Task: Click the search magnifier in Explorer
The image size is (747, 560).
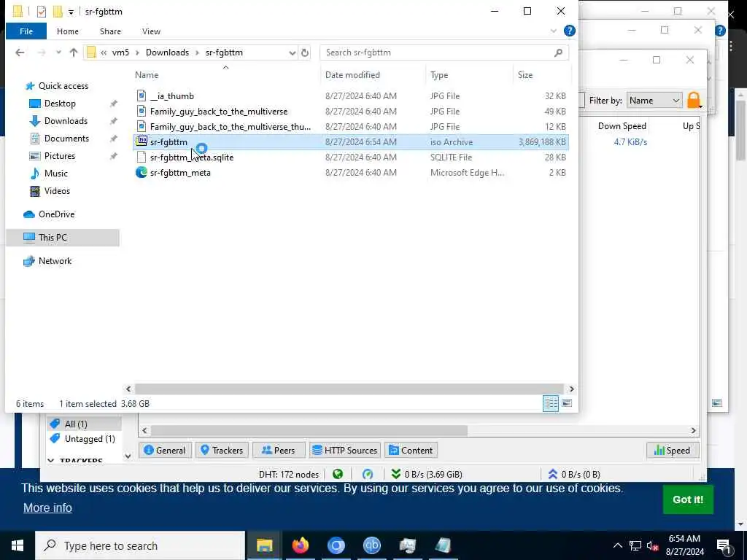Action: click(x=558, y=52)
